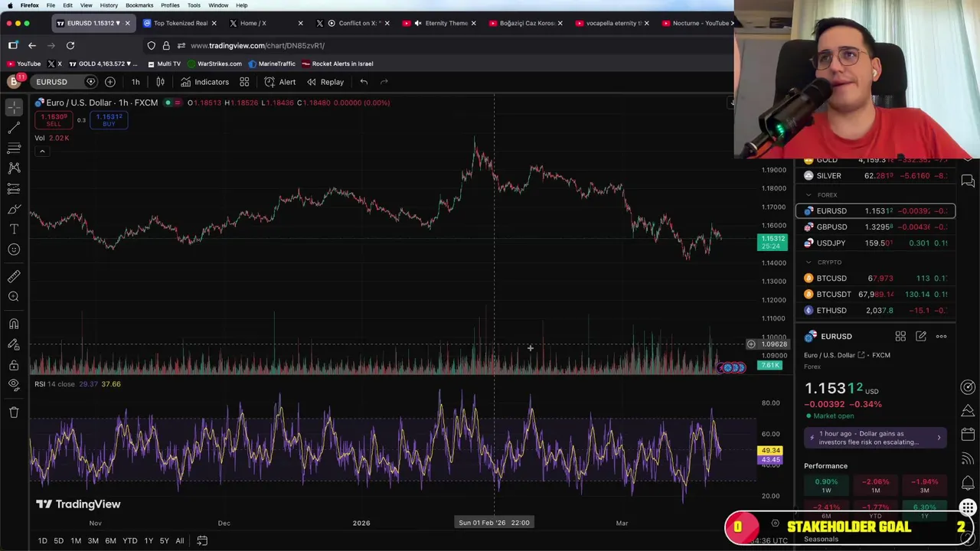Select the All time range
This screenshot has height=551, width=980.
179,541
